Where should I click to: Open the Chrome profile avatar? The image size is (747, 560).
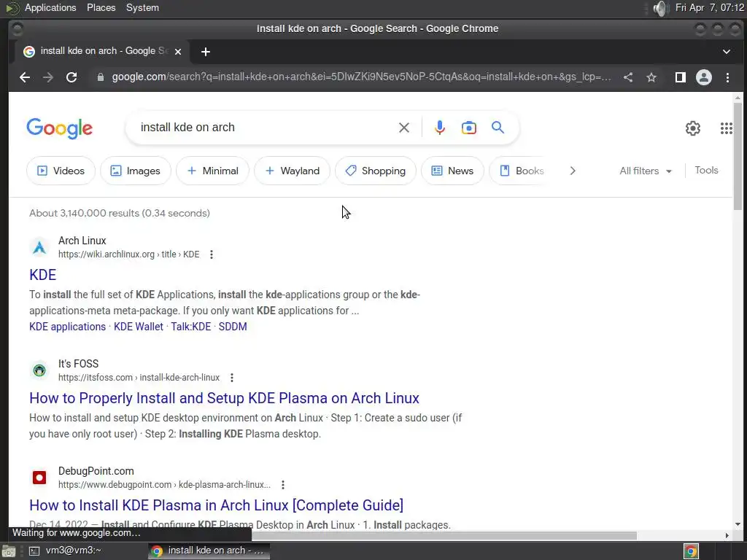(x=704, y=77)
